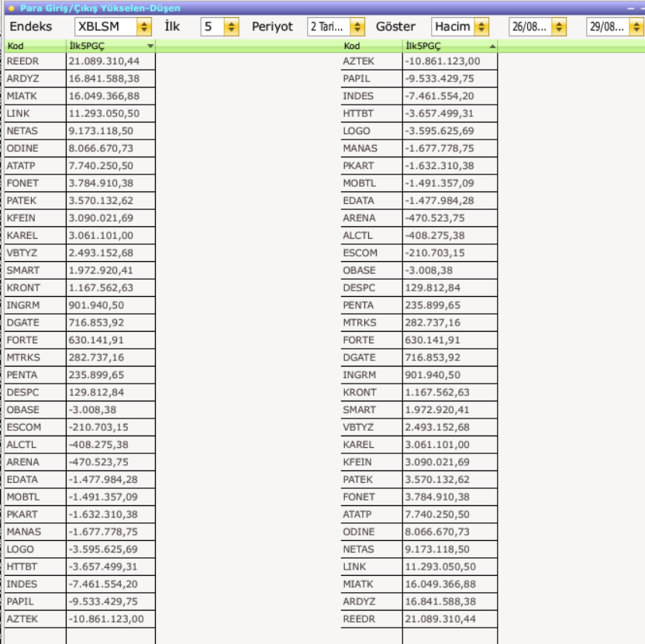Select SMART in the left table
645x644 pixels.
click(23, 270)
